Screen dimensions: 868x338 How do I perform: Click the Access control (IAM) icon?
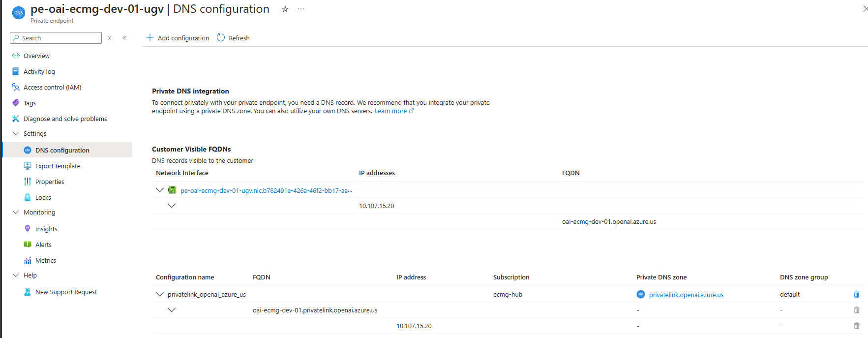pos(16,87)
